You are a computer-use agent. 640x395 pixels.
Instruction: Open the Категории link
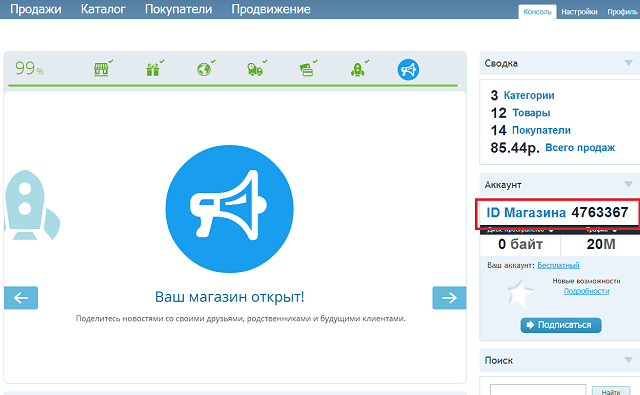(529, 95)
